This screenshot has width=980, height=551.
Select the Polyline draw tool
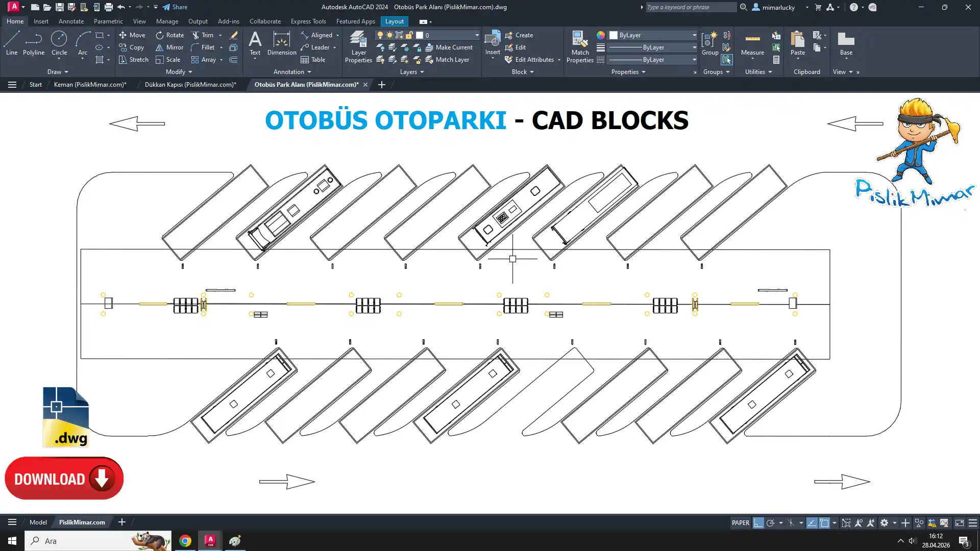(33, 43)
